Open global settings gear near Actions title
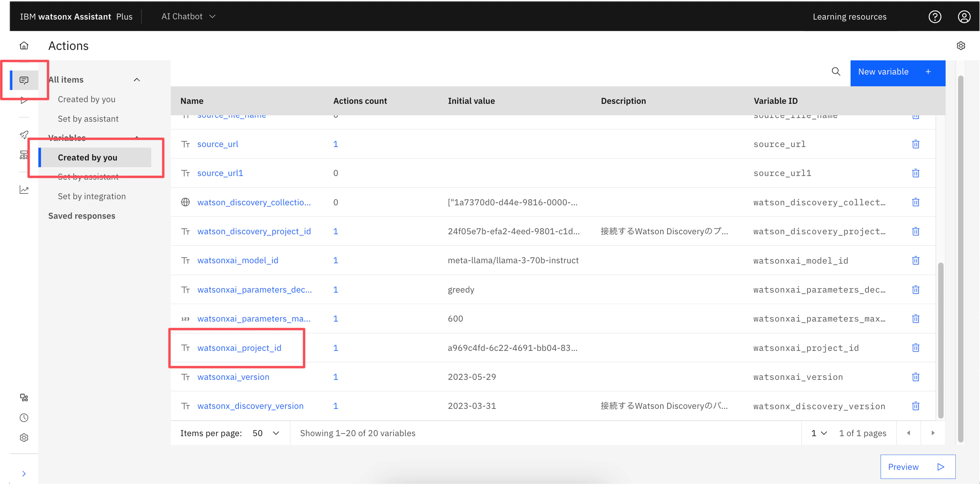This screenshot has height=485, width=980. tap(961, 46)
